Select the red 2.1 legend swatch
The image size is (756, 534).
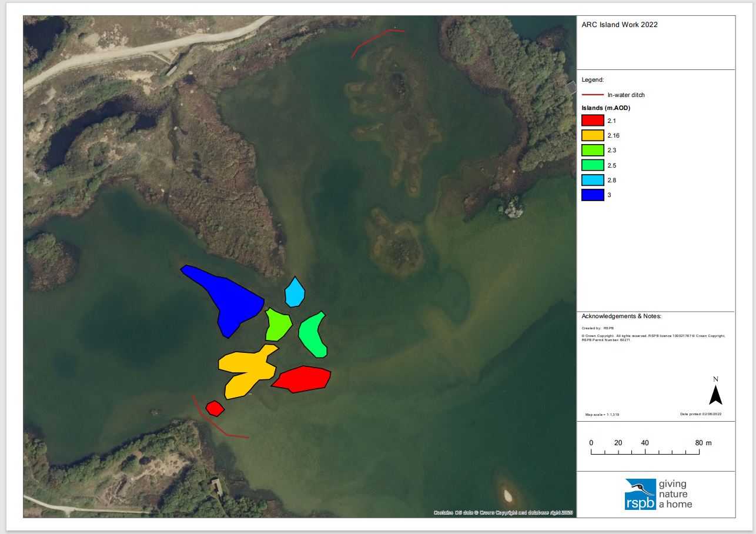click(x=593, y=121)
